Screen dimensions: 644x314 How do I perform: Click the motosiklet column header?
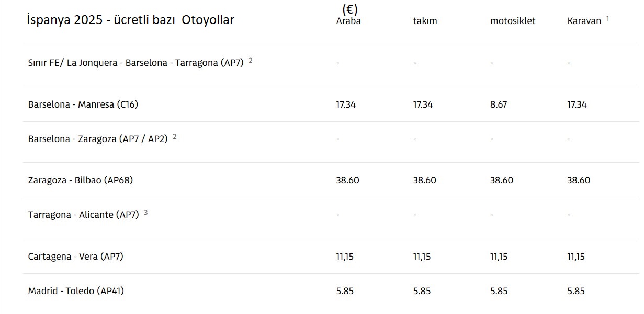pos(513,21)
